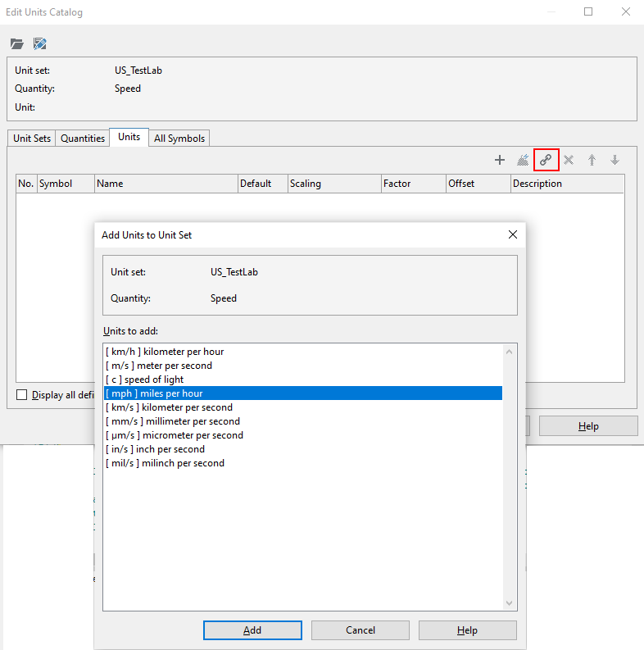Switch to the All Symbols tab
644x650 pixels.
179,139
